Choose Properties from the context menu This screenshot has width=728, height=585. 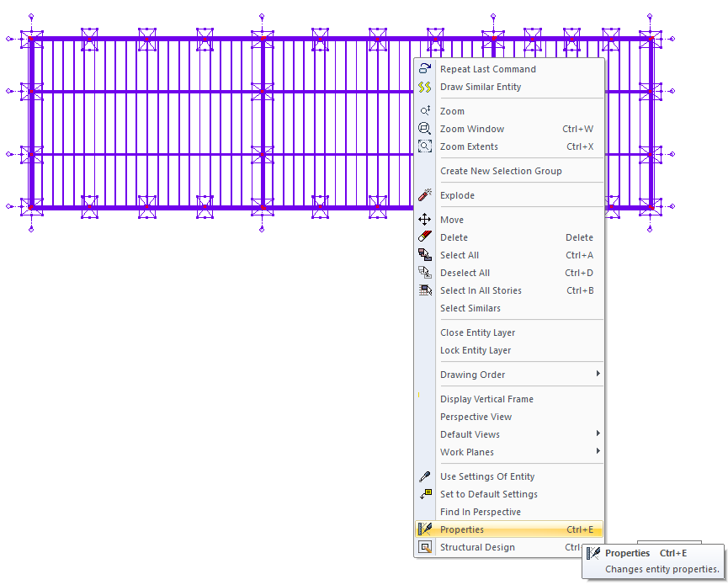pyautogui.click(x=462, y=529)
